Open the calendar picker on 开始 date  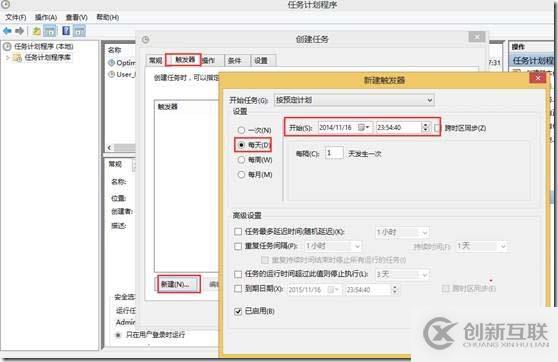pos(363,127)
